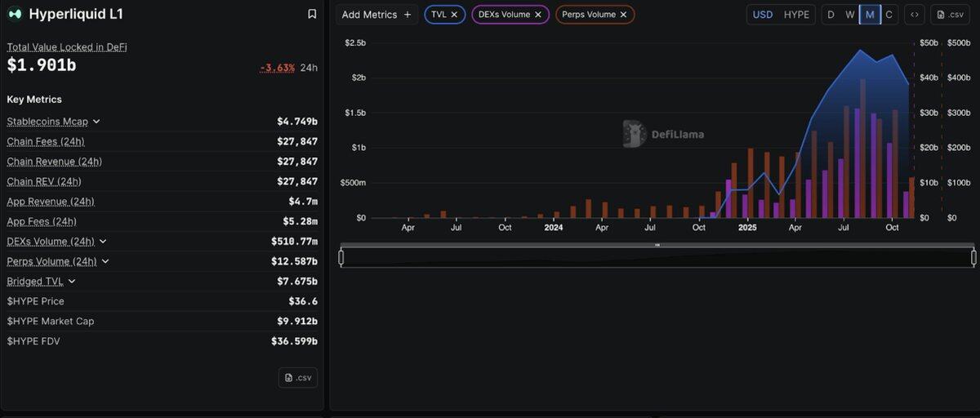
Task: Expand the Stablecoins Mcap row
Action: (96, 122)
